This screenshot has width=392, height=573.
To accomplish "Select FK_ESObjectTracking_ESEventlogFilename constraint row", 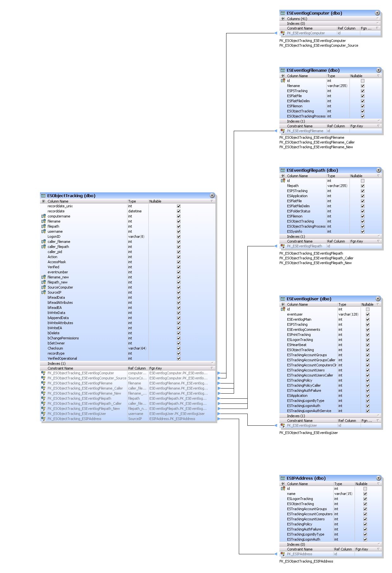I will coord(128,383).
